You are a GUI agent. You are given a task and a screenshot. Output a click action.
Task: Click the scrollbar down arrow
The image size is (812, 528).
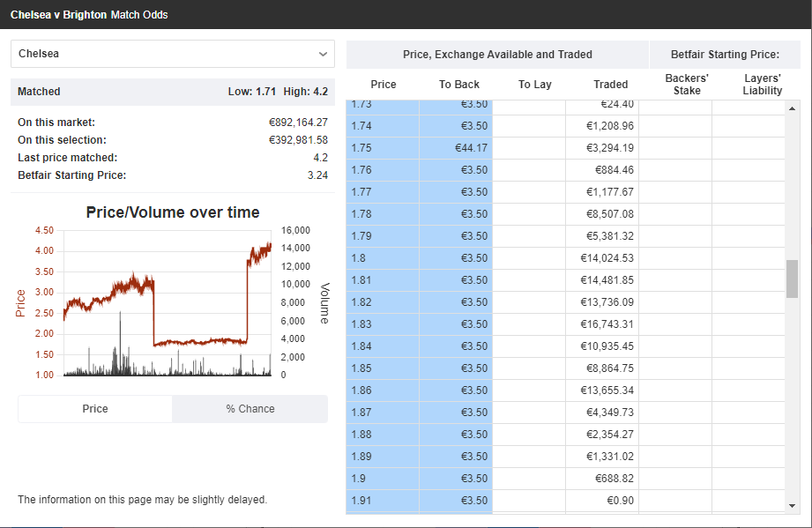pos(792,506)
